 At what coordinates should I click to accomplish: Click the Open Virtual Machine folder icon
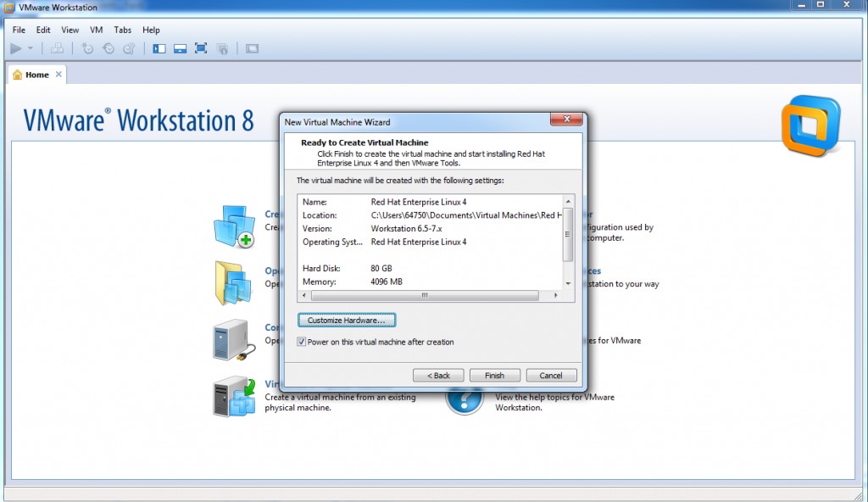point(233,283)
